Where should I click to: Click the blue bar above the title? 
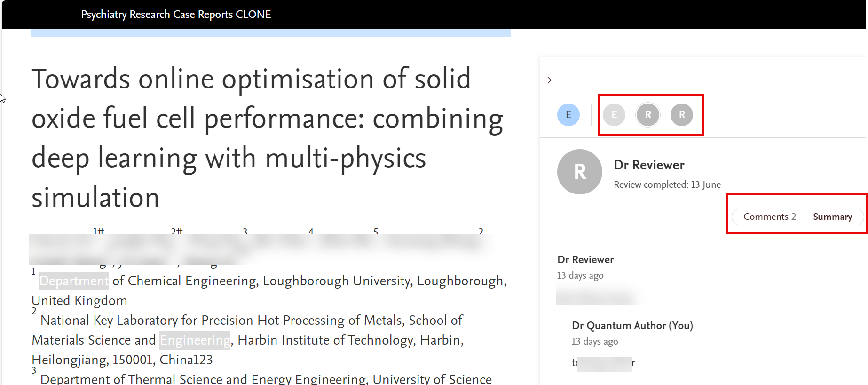[x=270, y=32]
